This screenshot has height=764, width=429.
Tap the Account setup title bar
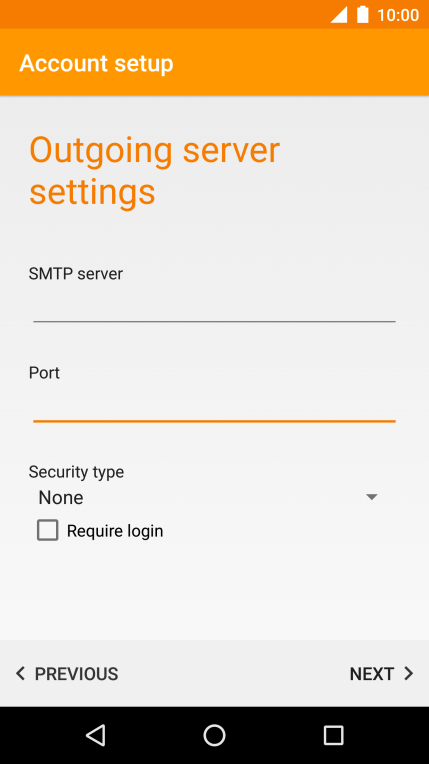coord(96,63)
